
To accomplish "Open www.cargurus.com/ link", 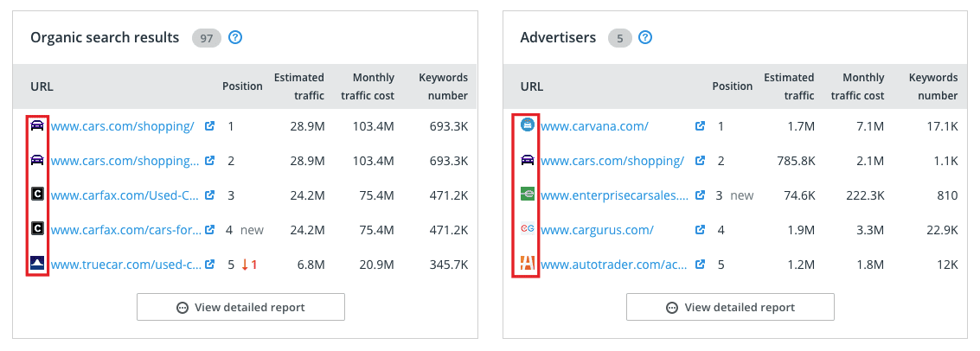I will [x=597, y=230].
